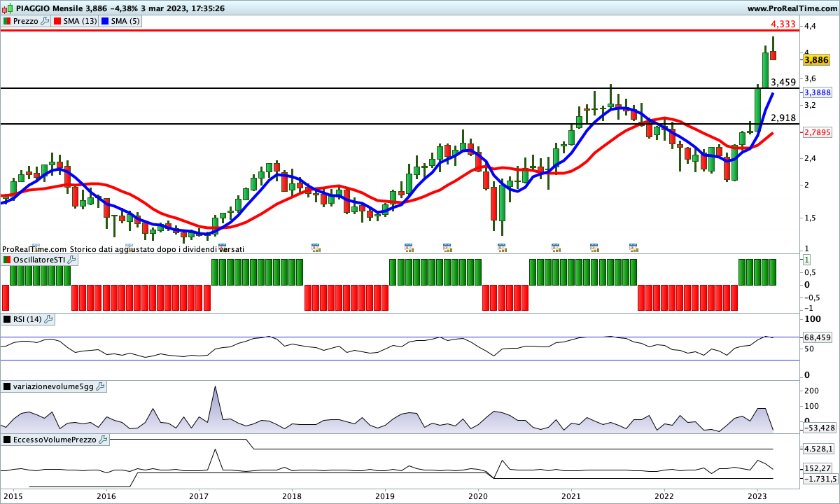
Task: Select the black EccessoVolumePrezzo color swatch
Action: [x=6, y=440]
